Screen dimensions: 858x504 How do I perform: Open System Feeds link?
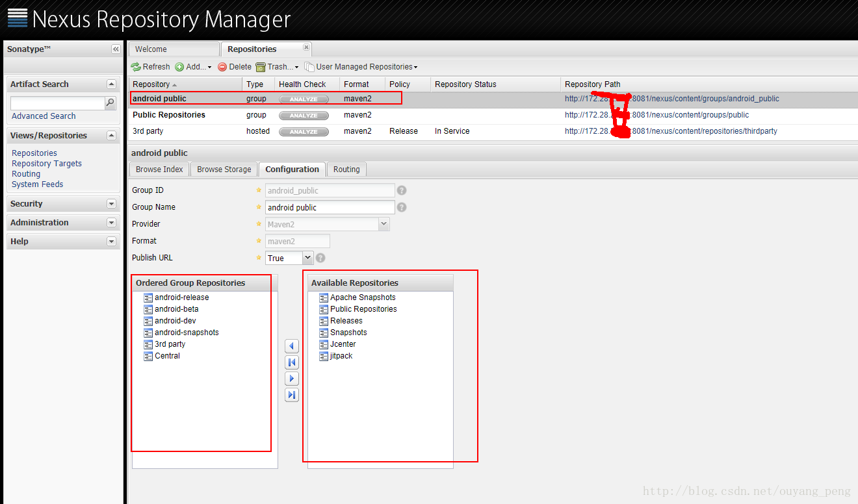tap(38, 184)
